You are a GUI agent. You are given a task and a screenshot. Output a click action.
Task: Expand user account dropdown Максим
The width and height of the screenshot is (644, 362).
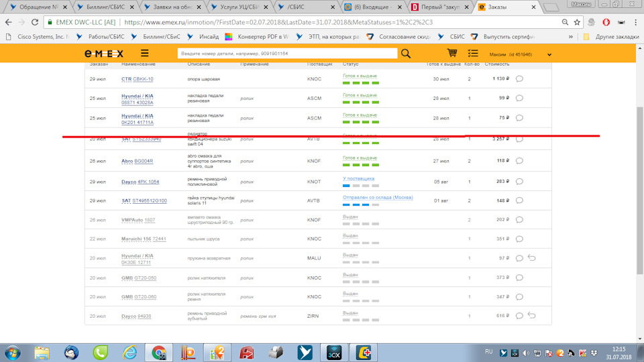pos(549,54)
